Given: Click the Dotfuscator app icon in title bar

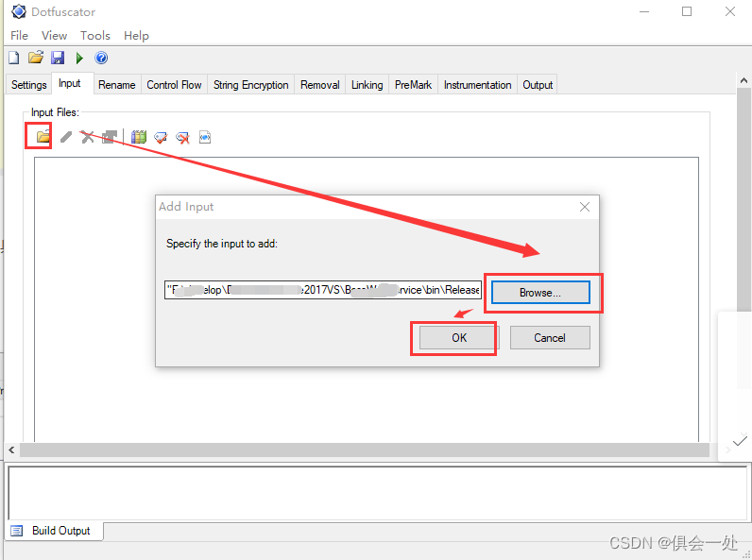Looking at the screenshot, I should pyautogui.click(x=18, y=11).
